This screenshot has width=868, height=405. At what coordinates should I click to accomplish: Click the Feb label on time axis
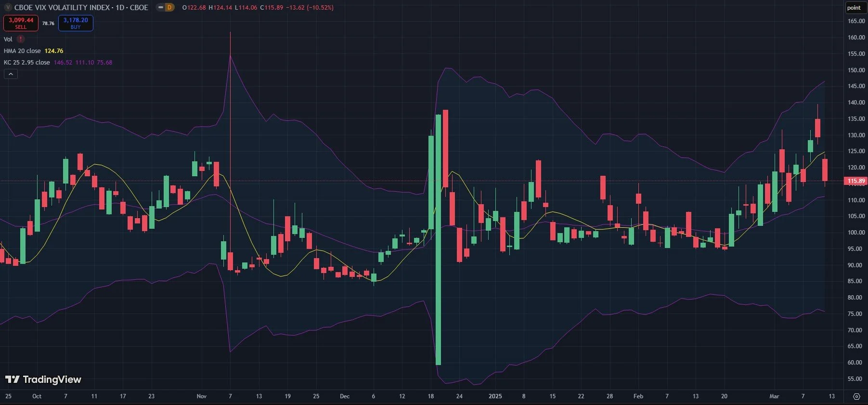638,396
